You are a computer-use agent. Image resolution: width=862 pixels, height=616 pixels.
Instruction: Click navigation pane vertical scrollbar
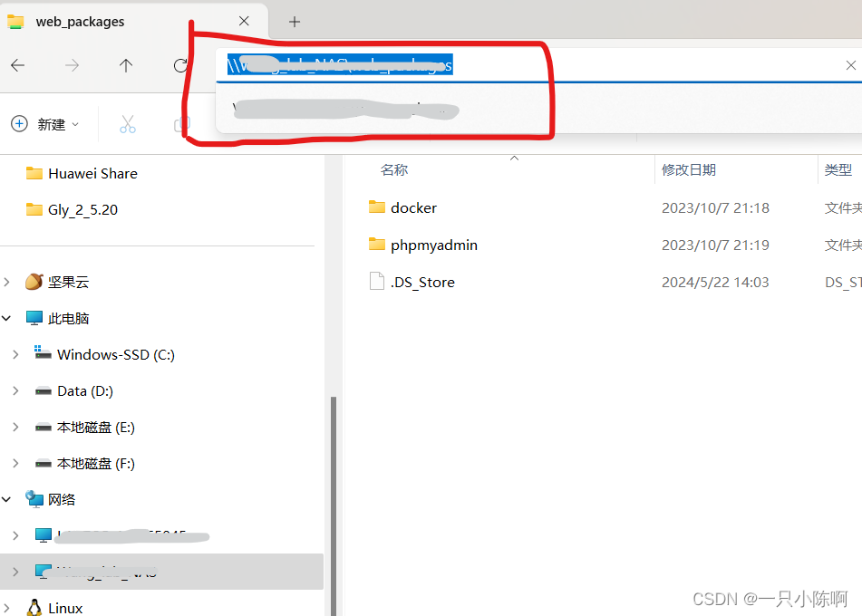[x=334, y=505]
